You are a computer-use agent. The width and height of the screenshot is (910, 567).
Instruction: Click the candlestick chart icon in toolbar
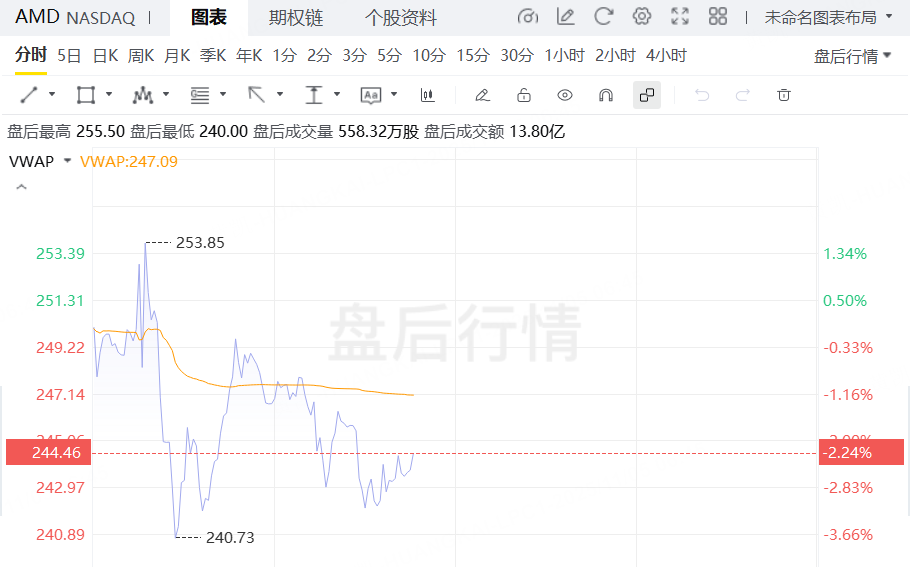[428, 95]
